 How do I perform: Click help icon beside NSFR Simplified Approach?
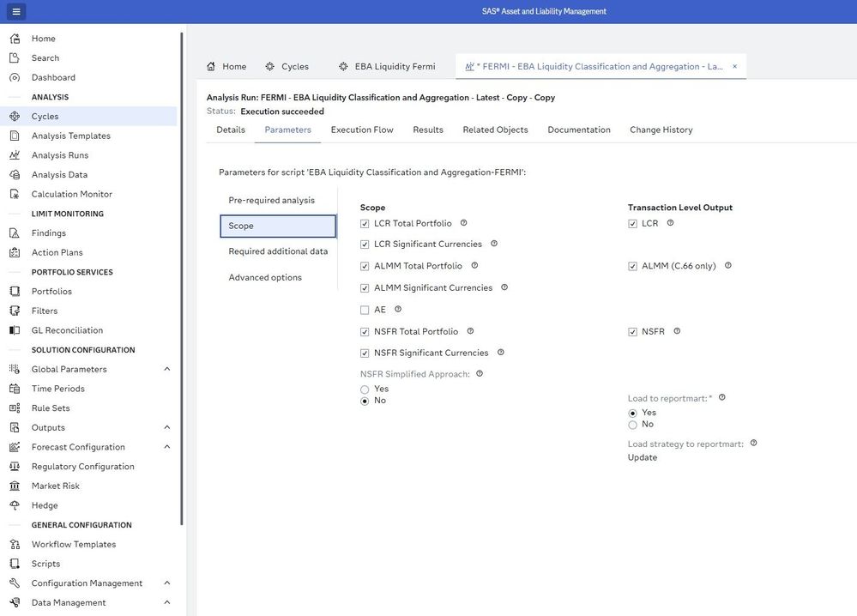pos(480,374)
